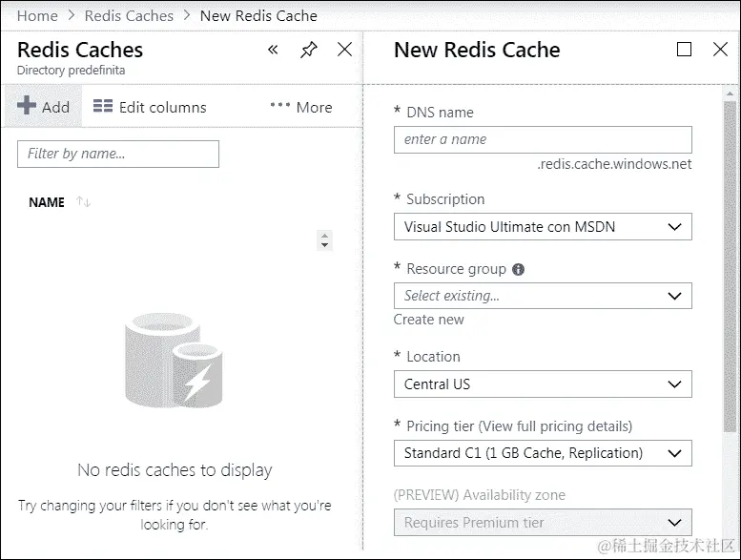This screenshot has width=741, height=560.
Task: Open the More menu
Action: [x=301, y=107]
